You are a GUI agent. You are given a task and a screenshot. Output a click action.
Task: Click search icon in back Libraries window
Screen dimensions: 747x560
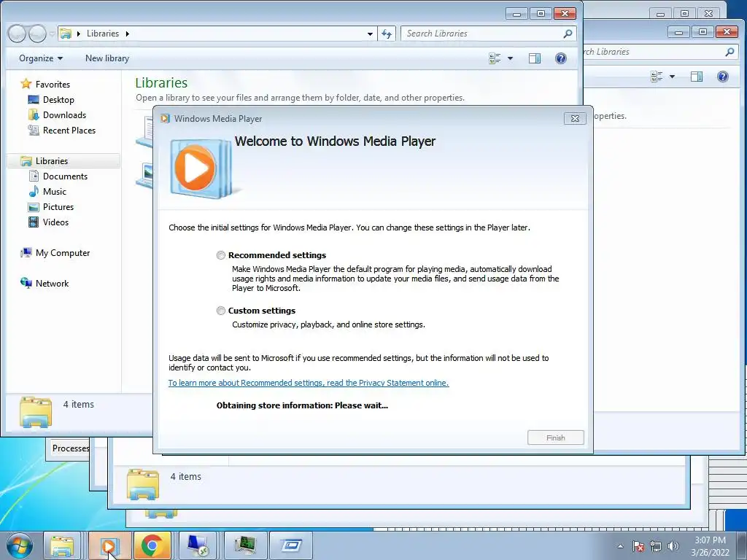point(729,52)
